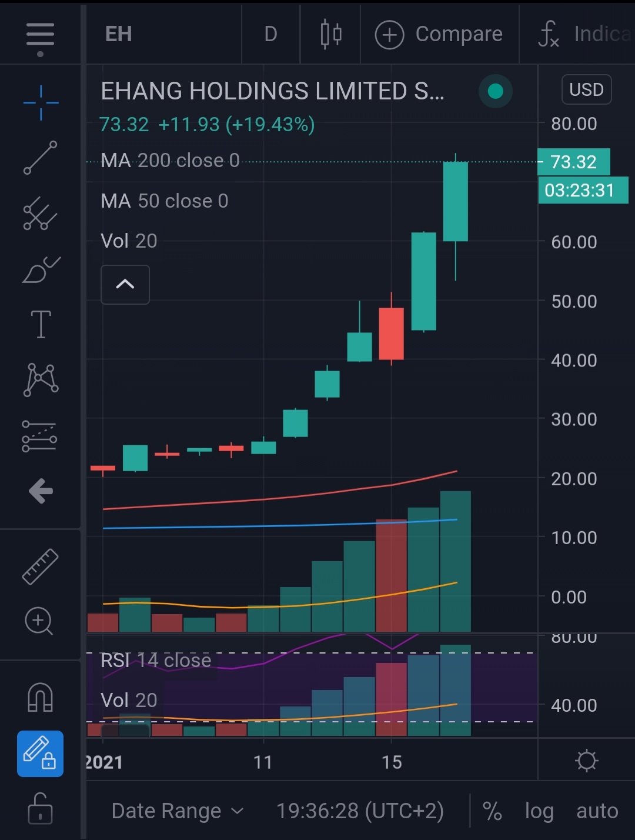The width and height of the screenshot is (635, 840).
Task: Click the Compare symbol button
Action: [439, 34]
